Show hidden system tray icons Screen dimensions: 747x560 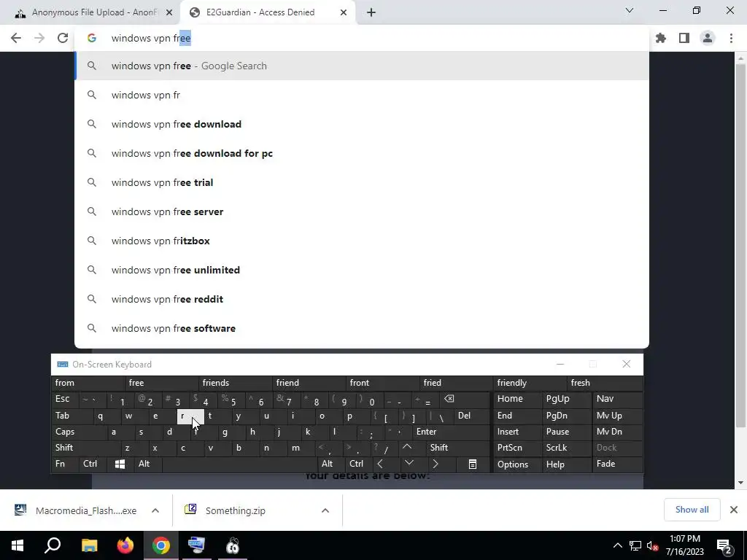[617, 545]
